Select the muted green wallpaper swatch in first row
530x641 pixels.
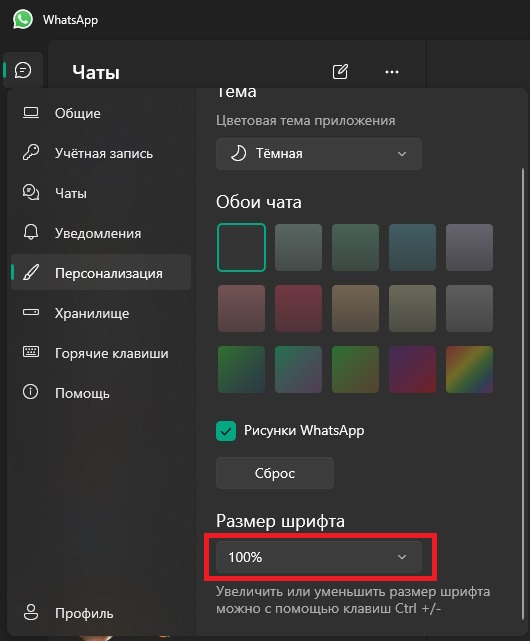pyautogui.click(x=355, y=247)
